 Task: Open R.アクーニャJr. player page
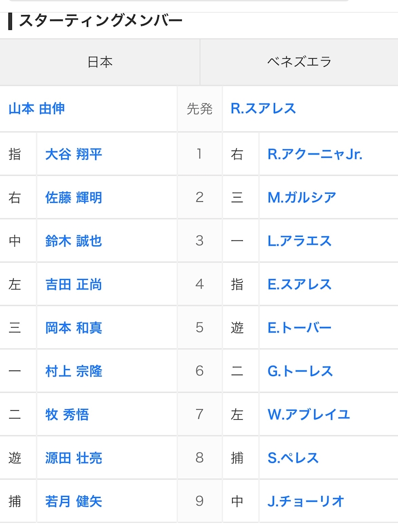click(x=315, y=154)
